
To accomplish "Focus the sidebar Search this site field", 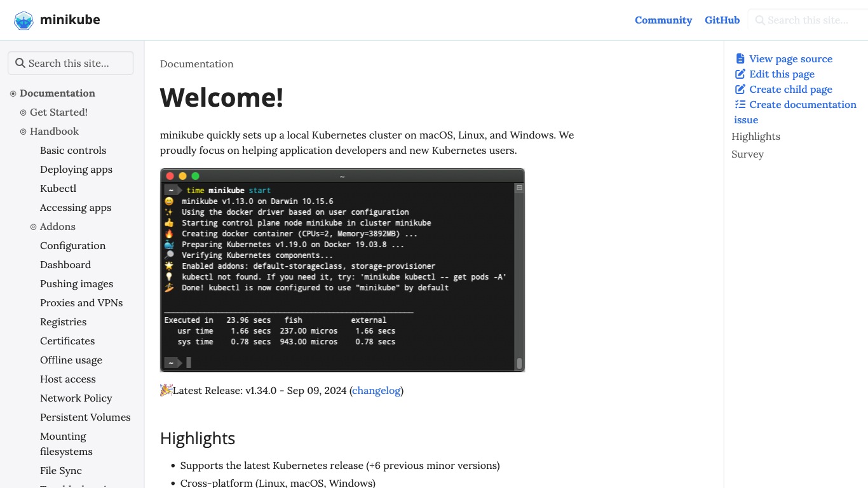I will (x=71, y=63).
